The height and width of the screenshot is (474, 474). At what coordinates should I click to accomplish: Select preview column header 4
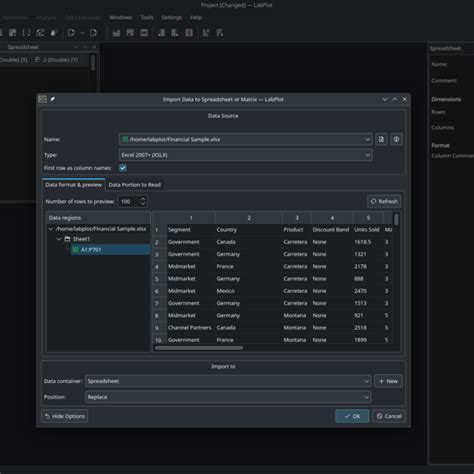(x=332, y=218)
